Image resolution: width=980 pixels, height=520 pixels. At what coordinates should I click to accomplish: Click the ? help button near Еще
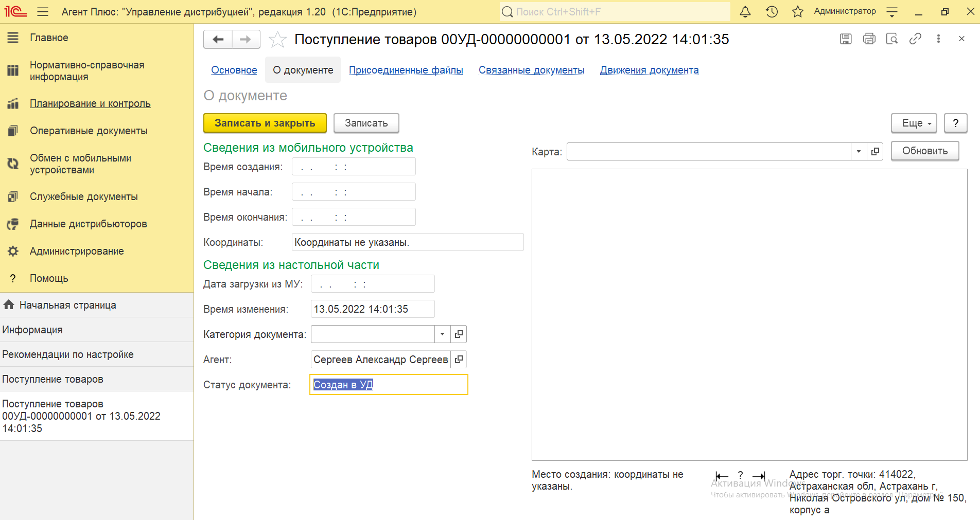click(956, 123)
